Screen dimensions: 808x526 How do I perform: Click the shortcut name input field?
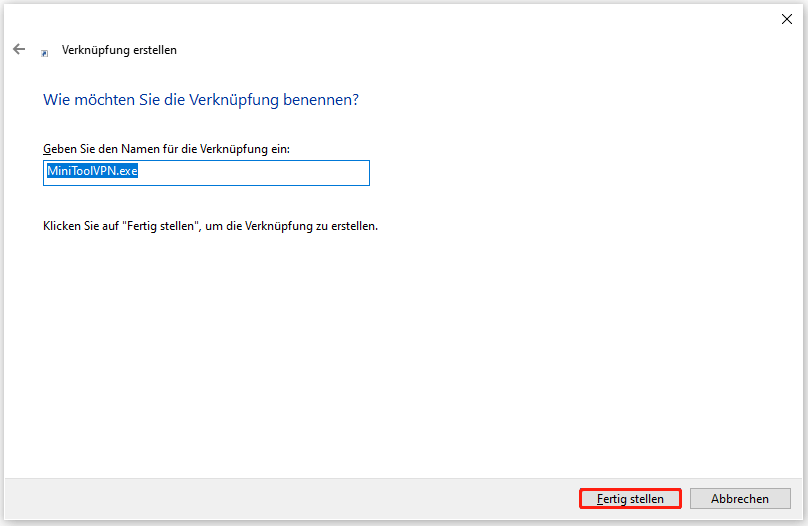coord(206,173)
